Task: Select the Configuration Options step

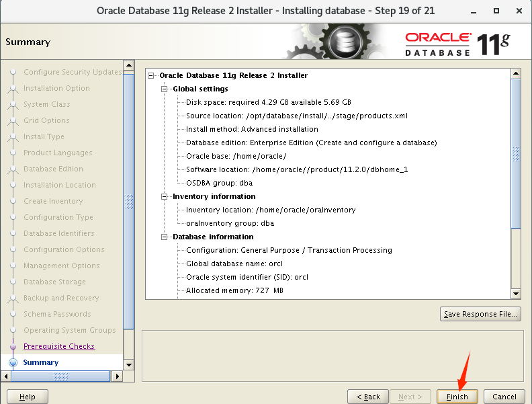Action: click(x=64, y=249)
